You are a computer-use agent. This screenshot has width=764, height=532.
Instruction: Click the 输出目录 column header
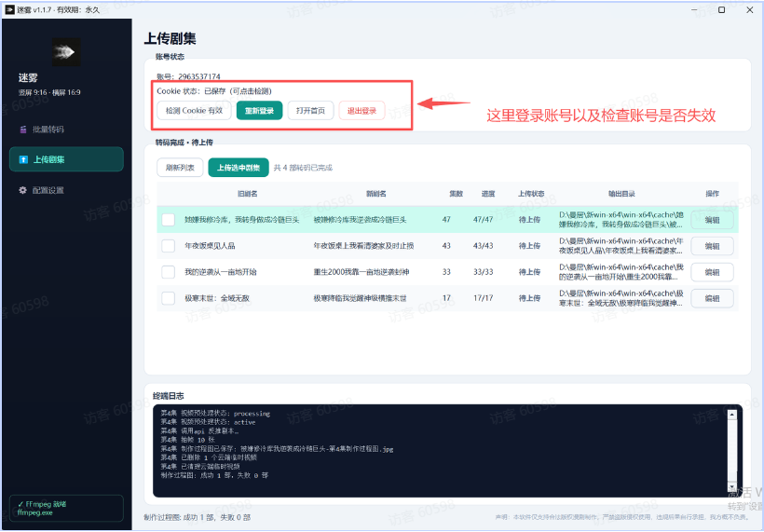[x=621, y=194]
